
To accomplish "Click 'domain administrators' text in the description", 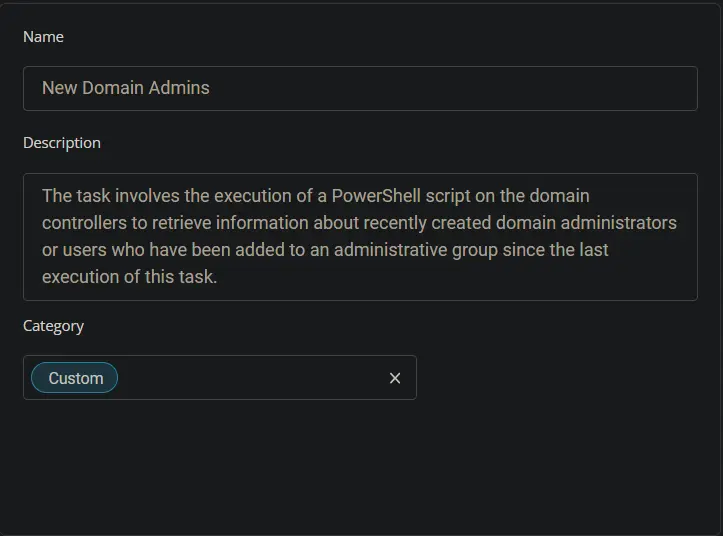I will coord(586,223).
